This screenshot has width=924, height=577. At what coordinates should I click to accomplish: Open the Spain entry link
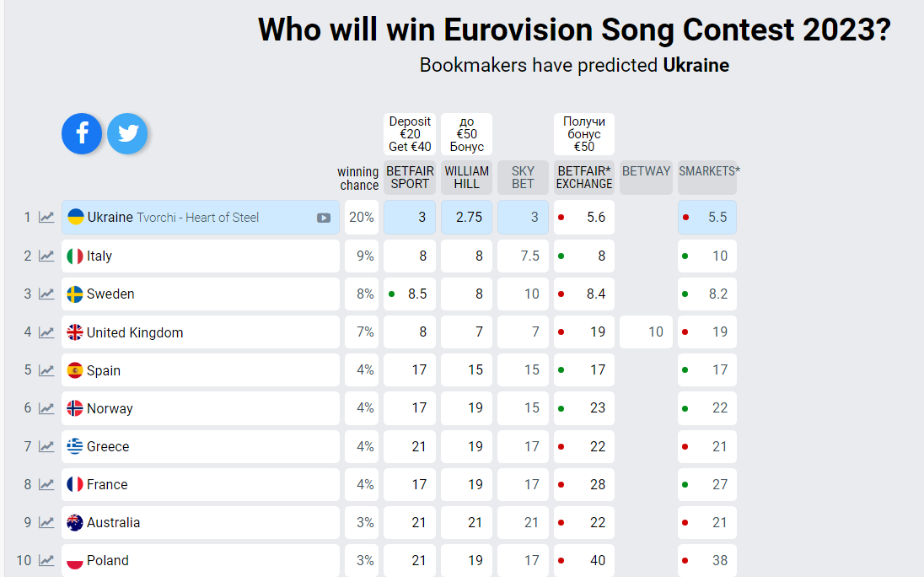[104, 370]
